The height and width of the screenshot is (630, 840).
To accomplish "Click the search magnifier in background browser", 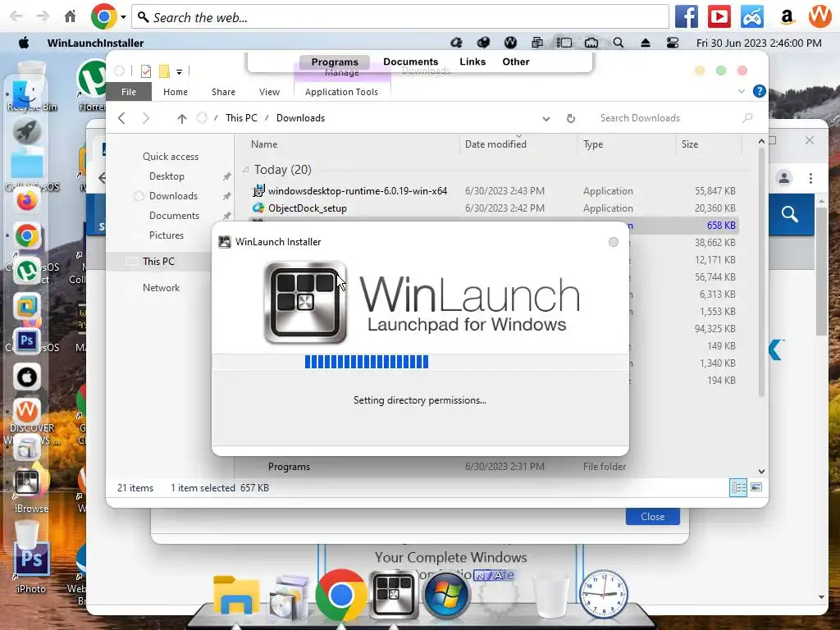I will [790, 215].
